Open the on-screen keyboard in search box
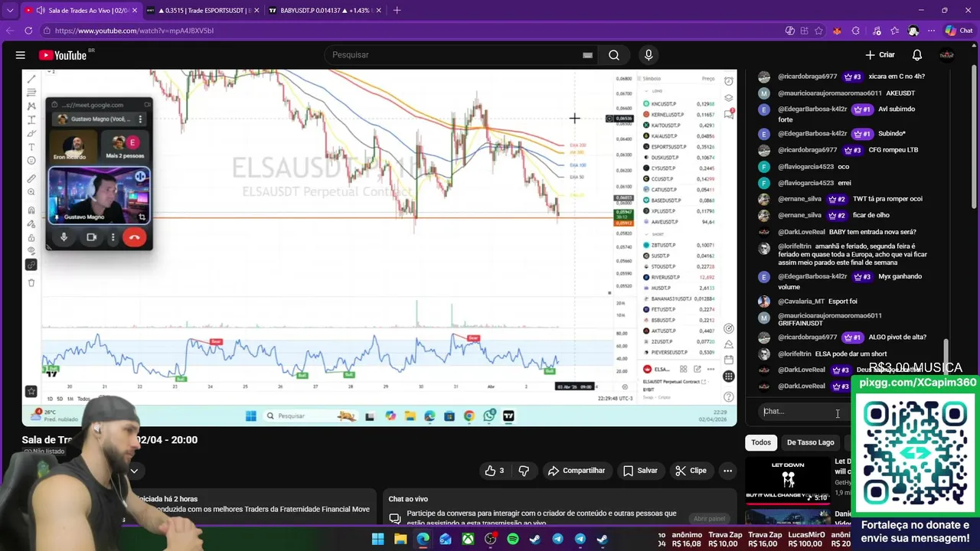 (x=587, y=55)
